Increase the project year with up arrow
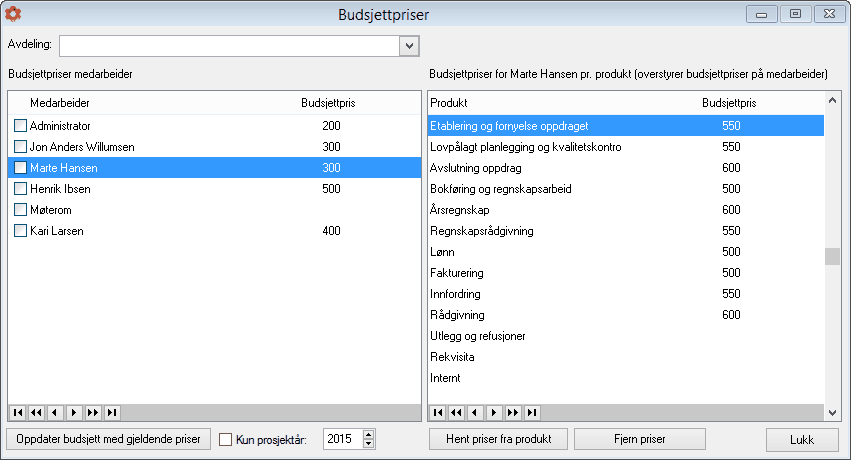The width and height of the screenshot is (851, 460). coord(369,435)
